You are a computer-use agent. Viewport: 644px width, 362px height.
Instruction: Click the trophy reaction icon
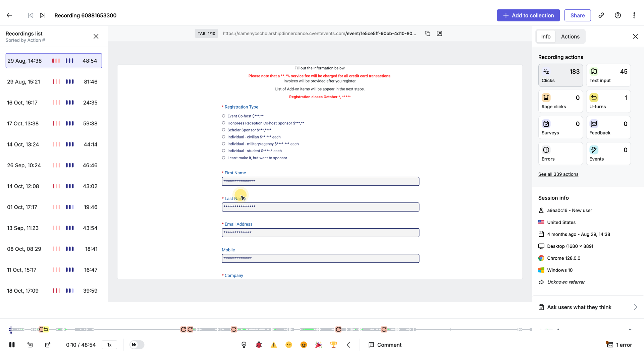pyautogui.click(x=333, y=345)
